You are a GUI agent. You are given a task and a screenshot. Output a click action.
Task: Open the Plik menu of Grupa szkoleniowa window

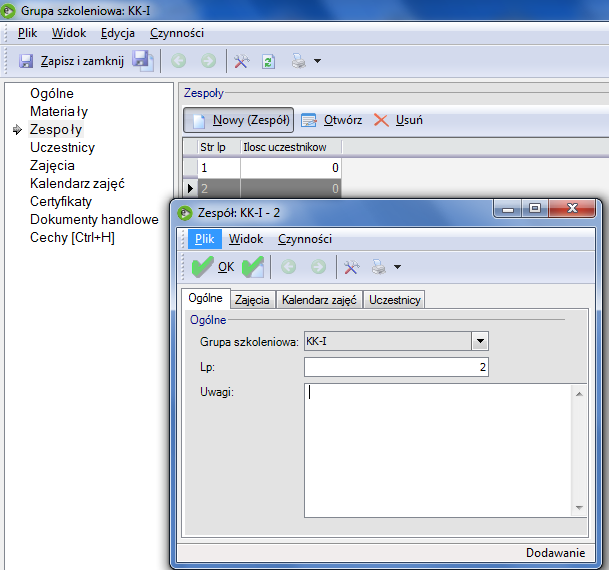(x=28, y=33)
